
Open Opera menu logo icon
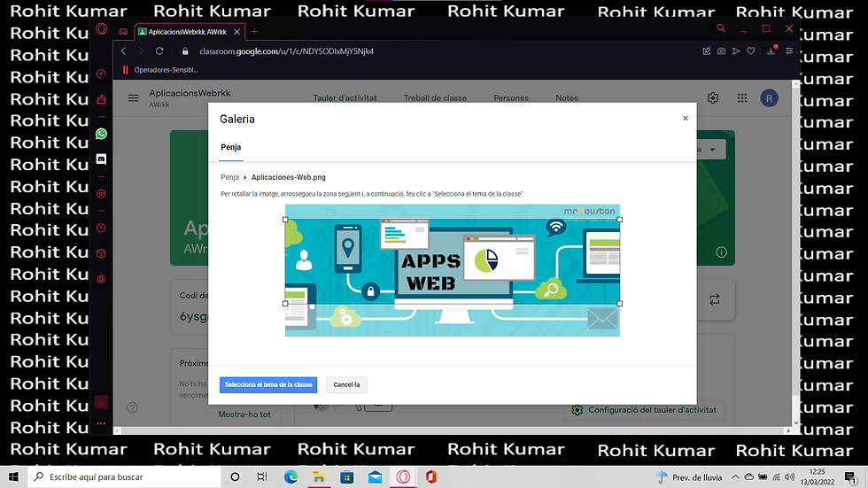(101, 28)
